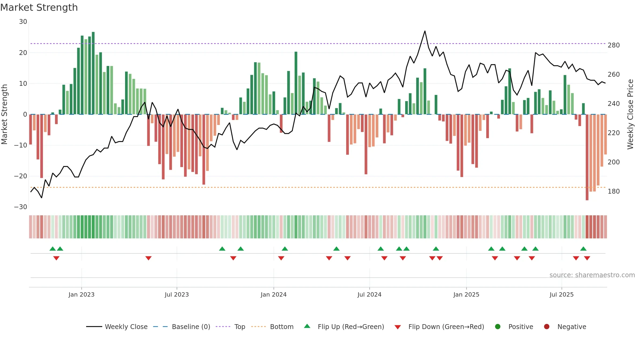The height and width of the screenshot is (362, 644).
Task: Click the 280 tick on the price axis
Action: [614, 45]
